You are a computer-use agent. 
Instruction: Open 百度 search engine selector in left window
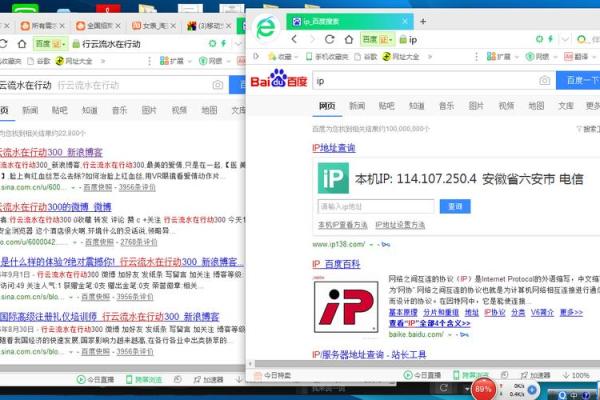coord(51,44)
